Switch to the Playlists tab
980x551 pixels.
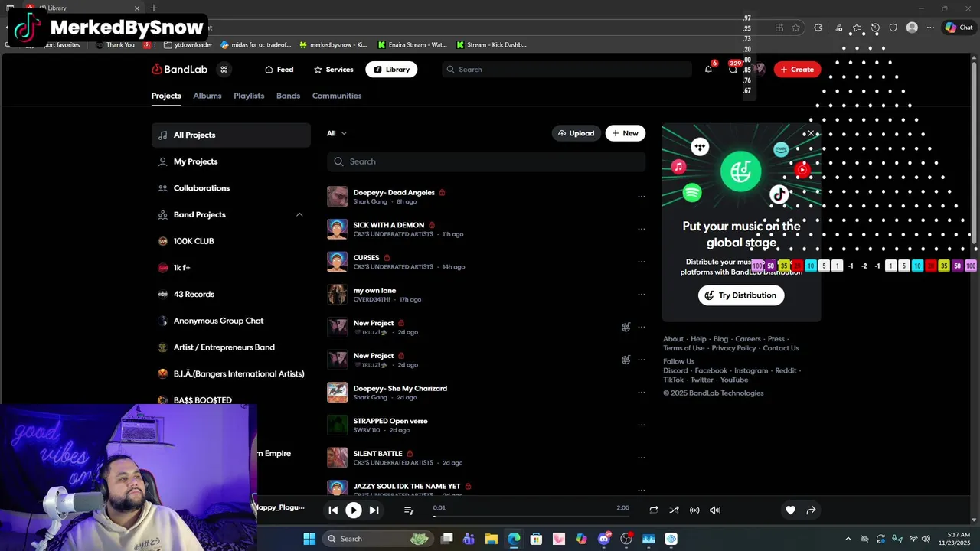[249, 96]
